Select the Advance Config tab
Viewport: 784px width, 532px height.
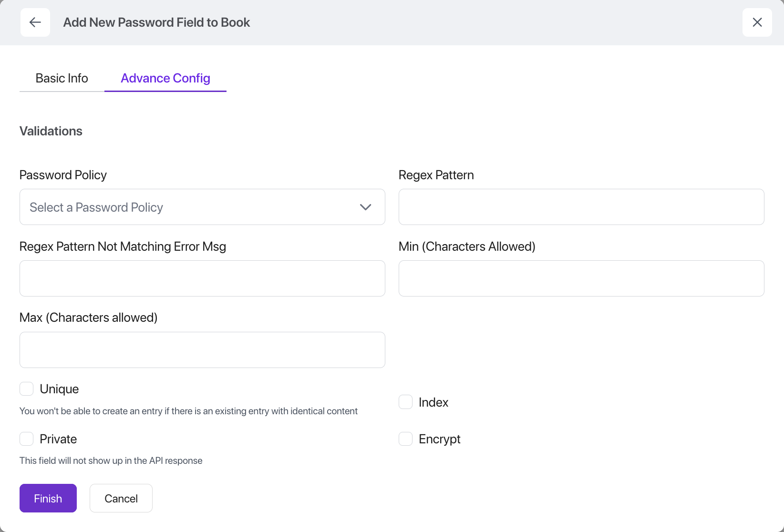pyautogui.click(x=165, y=78)
